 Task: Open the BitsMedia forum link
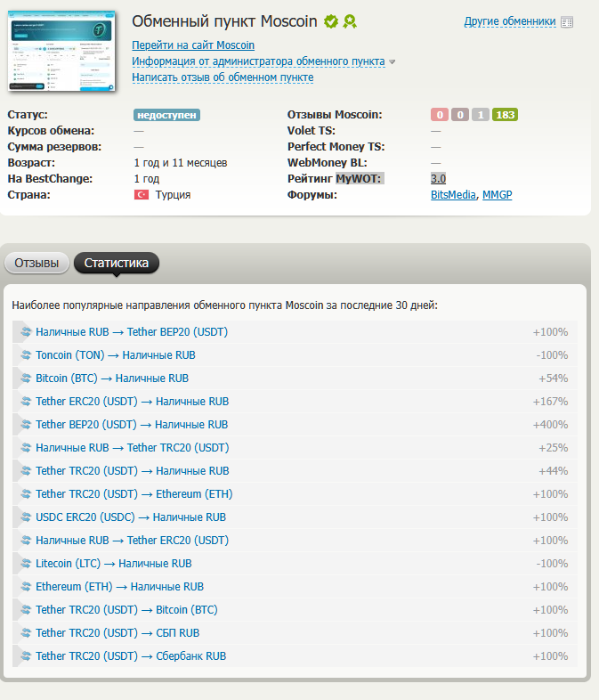point(453,195)
